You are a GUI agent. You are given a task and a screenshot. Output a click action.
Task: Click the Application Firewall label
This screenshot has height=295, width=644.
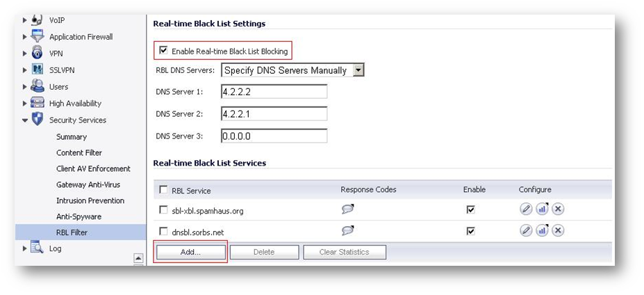81,37
